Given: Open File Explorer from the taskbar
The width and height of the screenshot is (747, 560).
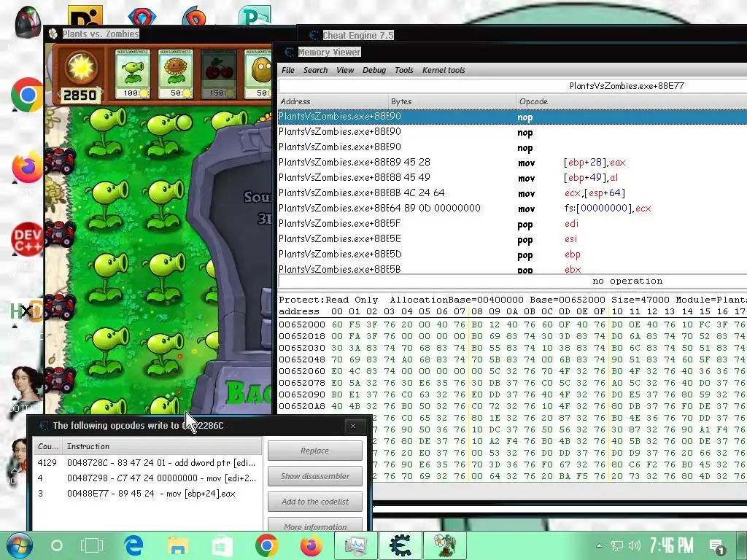Looking at the screenshot, I should [x=178, y=545].
